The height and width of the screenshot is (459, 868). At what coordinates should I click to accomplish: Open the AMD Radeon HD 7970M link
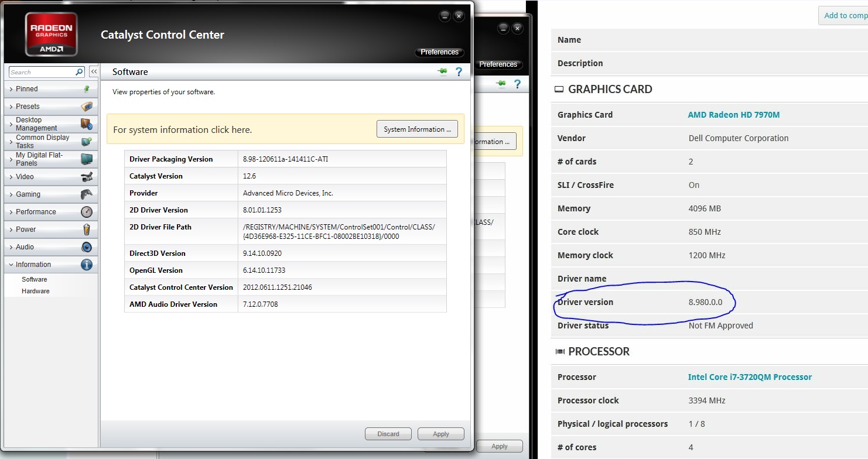tap(733, 115)
